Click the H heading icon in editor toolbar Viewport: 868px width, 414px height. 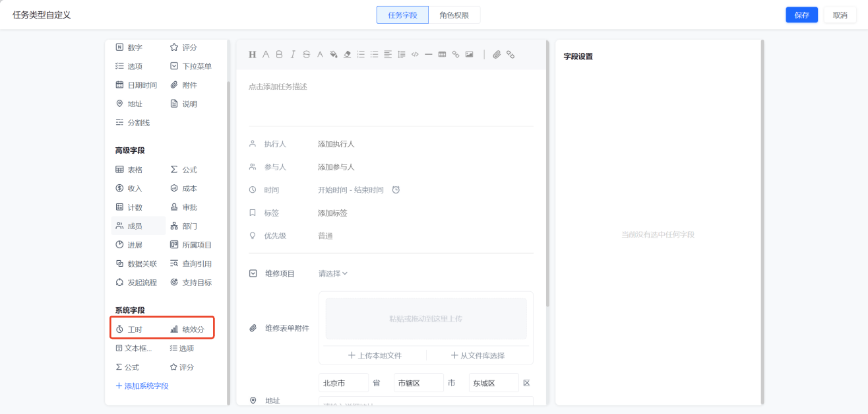tap(252, 55)
